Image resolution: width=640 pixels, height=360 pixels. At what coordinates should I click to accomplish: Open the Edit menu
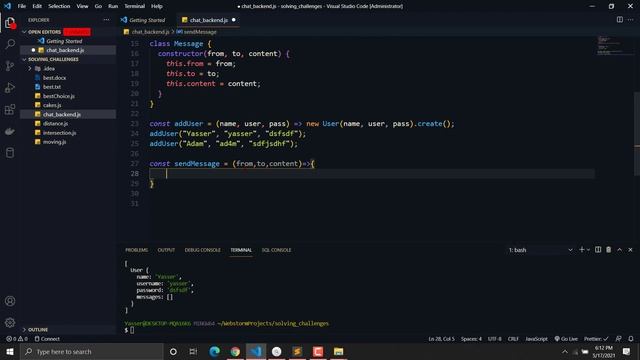37,6
